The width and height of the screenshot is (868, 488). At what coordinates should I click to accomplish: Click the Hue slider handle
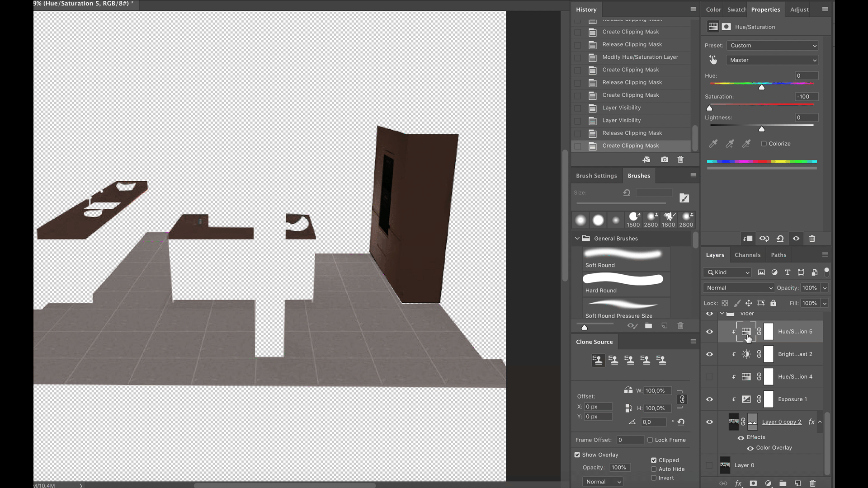[762, 87]
